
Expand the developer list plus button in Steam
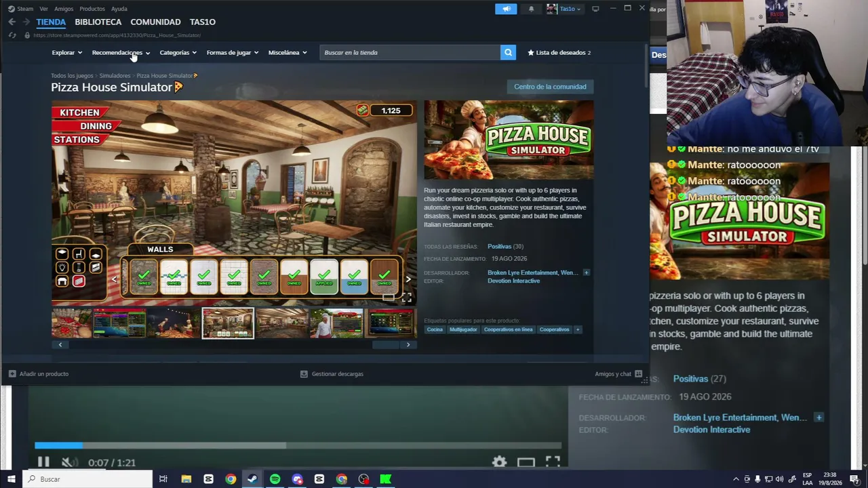(x=586, y=272)
